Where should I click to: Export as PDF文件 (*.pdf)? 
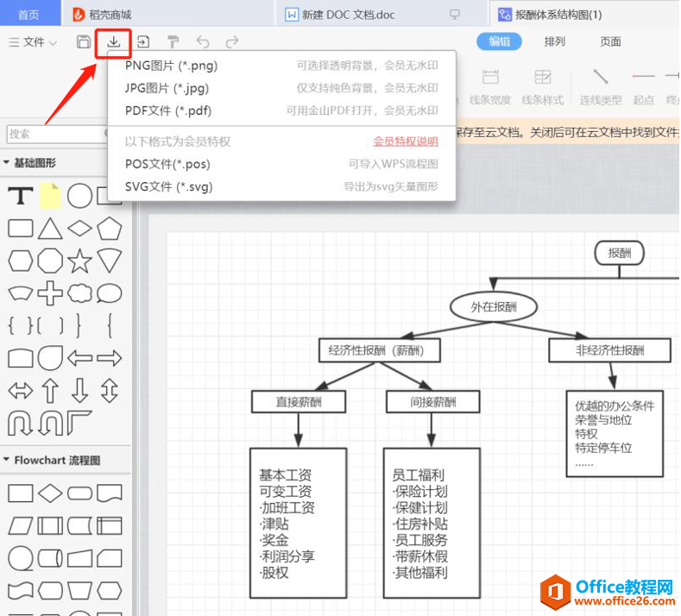(281, 110)
